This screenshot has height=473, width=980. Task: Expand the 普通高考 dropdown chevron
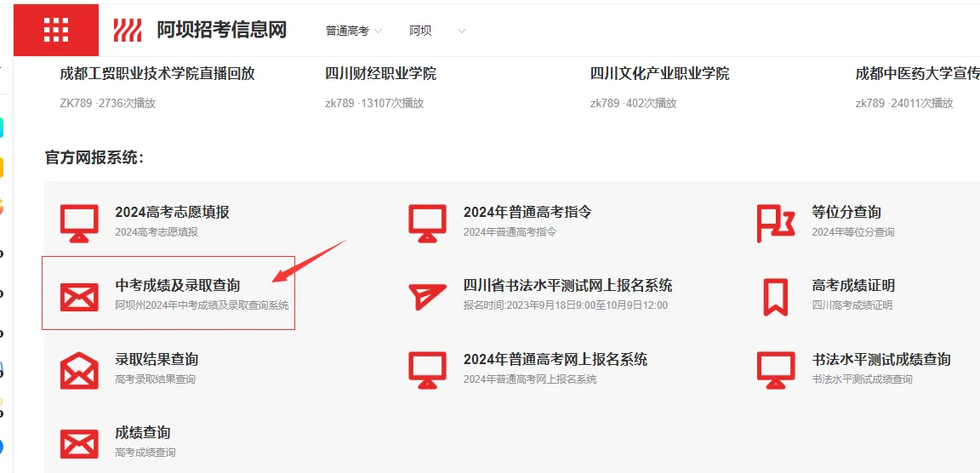(x=378, y=31)
